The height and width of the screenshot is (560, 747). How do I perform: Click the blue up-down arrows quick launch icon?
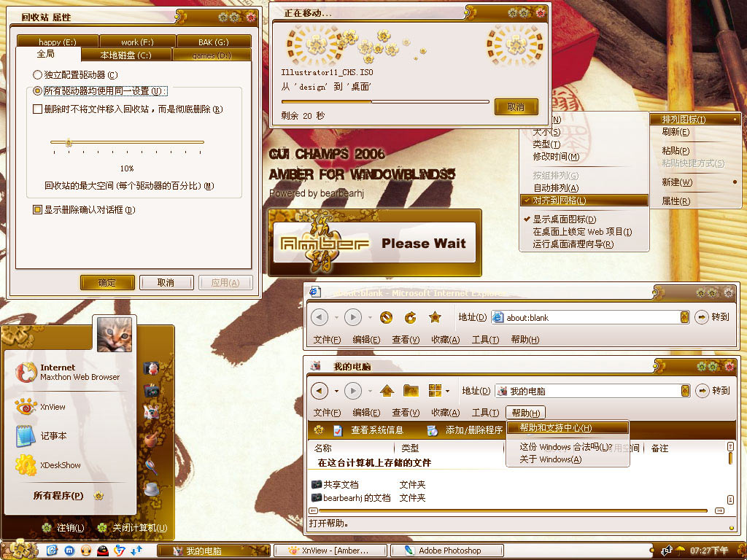[136, 551]
